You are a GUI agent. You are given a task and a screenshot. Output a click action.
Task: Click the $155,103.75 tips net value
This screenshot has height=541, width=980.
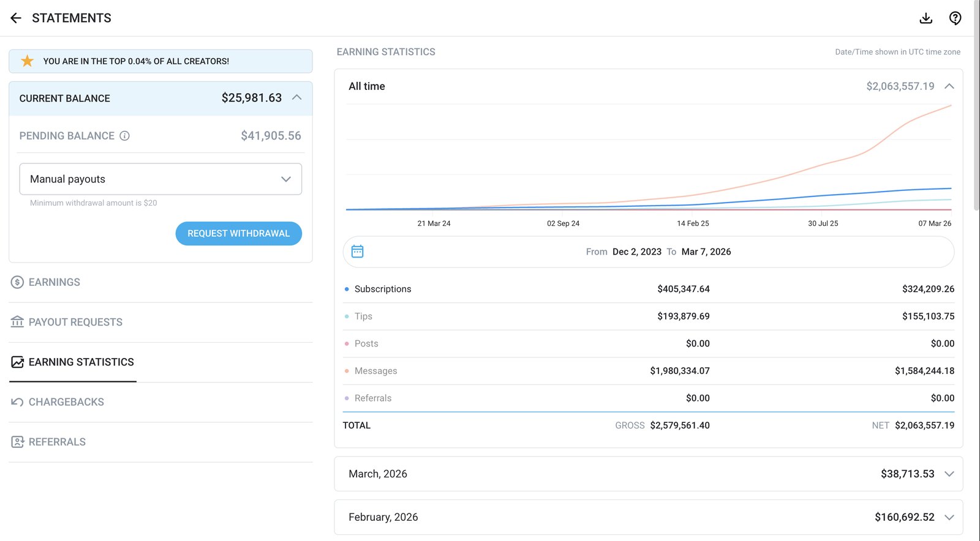[x=928, y=316]
